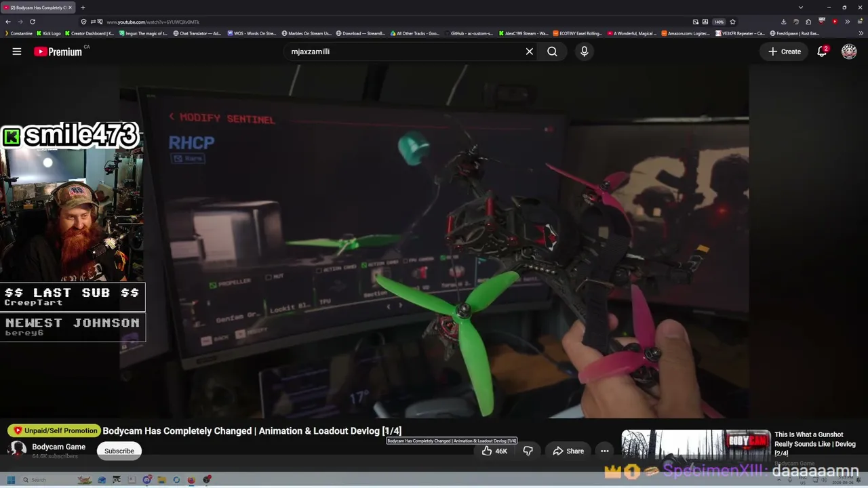Open more actions three-dot menu
Viewport: 868px width, 488px height.
pyautogui.click(x=604, y=451)
